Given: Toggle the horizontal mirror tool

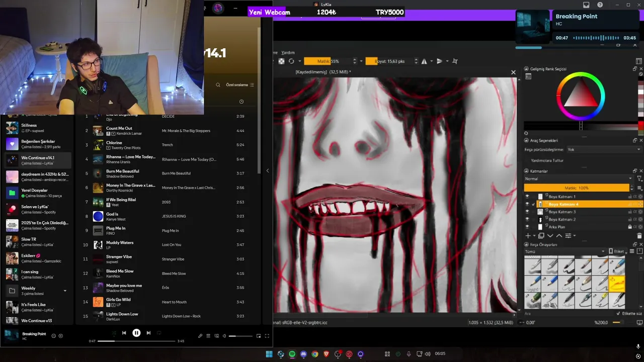Looking at the screenshot, I should coord(424,61).
